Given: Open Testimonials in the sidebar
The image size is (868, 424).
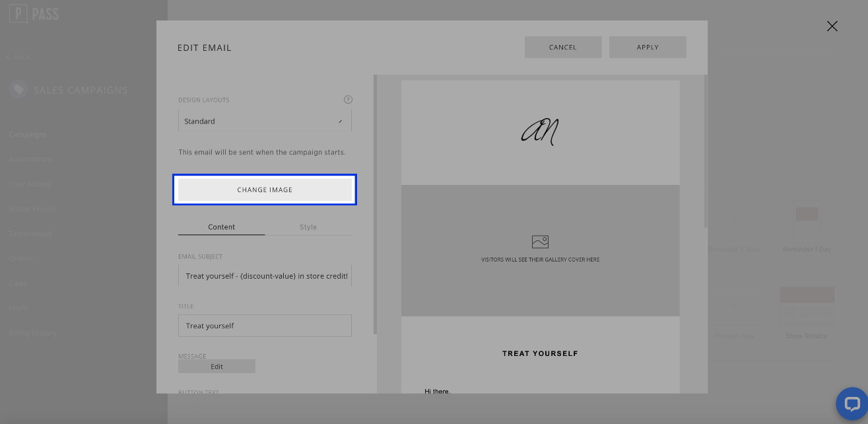Looking at the screenshot, I should pyautogui.click(x=30, y=234).
